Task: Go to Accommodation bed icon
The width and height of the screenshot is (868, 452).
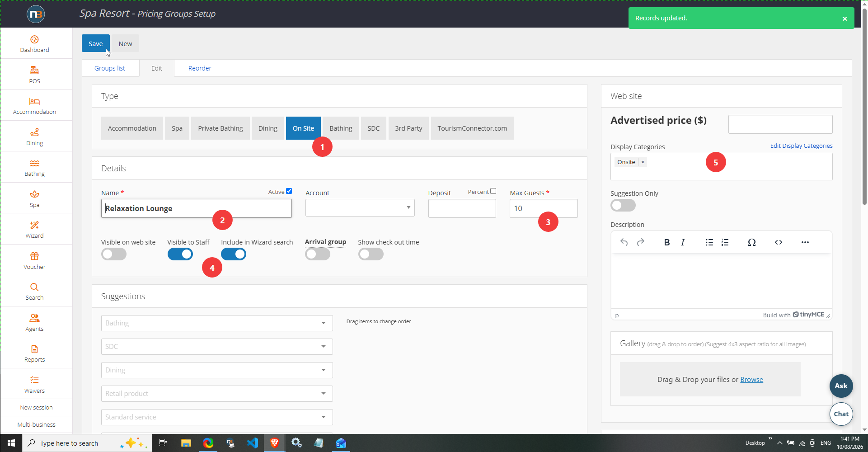Action: [x=34, y=101]
